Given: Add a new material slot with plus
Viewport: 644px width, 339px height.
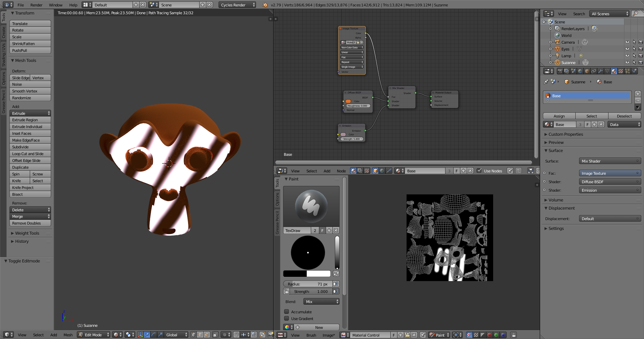Looking at the screenshot, I should tap(638, 94).
